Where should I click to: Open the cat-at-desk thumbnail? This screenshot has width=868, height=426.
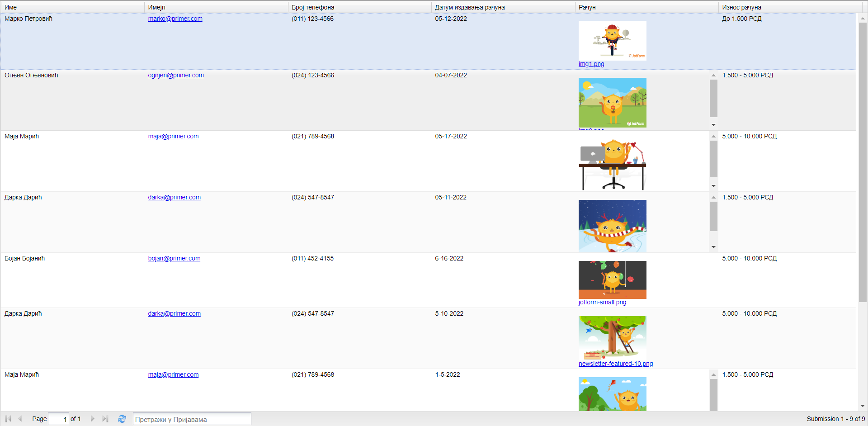coord(613,165)
